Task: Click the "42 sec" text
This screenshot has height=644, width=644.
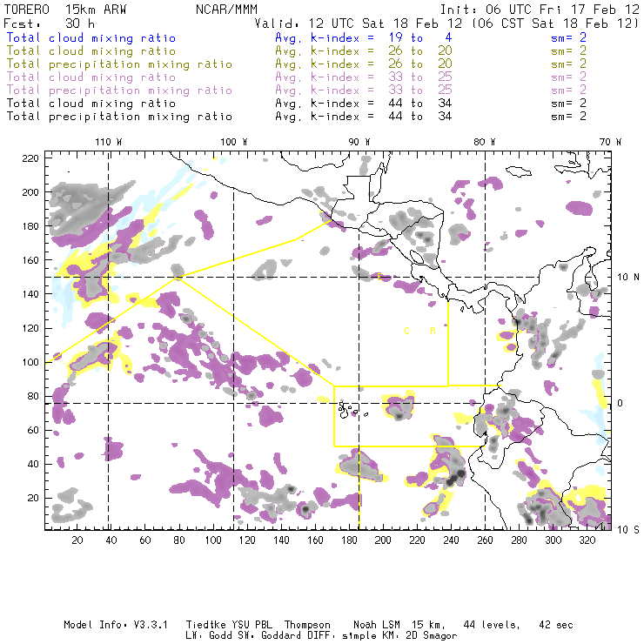Action: (x=556, y=625)
